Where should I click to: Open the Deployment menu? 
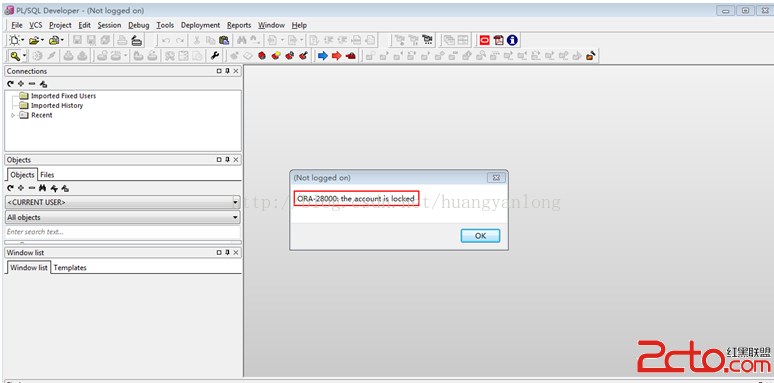[x=200, y=25]
